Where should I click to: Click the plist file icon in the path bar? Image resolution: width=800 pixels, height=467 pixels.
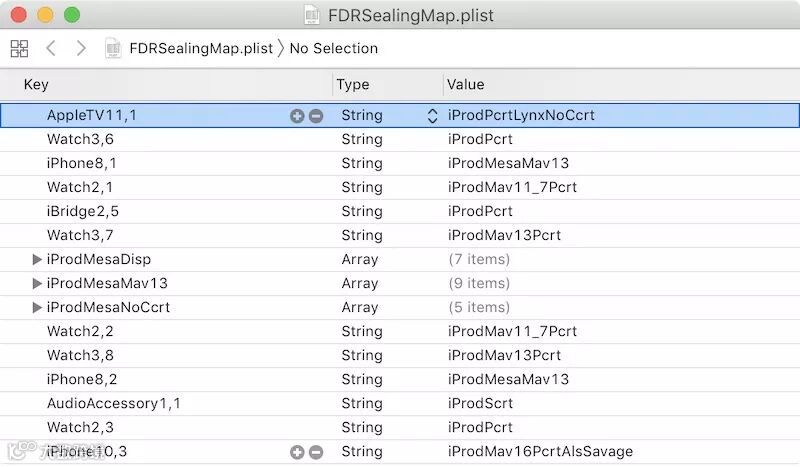click(x=113, y=48)
